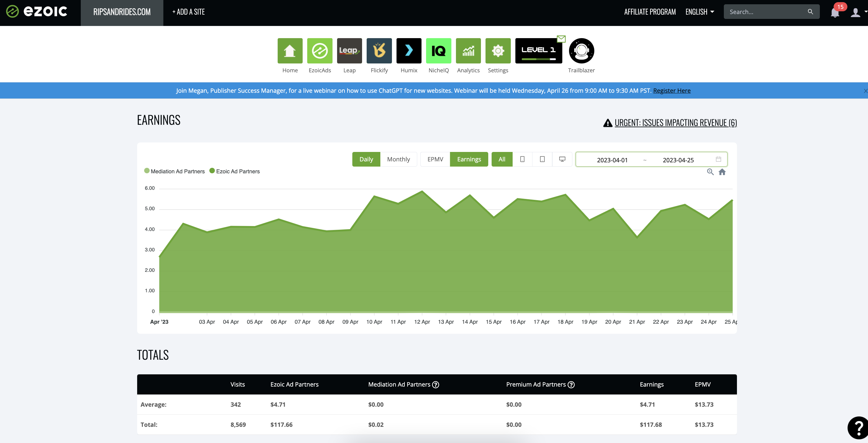This screenshot has width=868, height=443.
Task: Filter by tablet device icon
Action: (542, 159)
